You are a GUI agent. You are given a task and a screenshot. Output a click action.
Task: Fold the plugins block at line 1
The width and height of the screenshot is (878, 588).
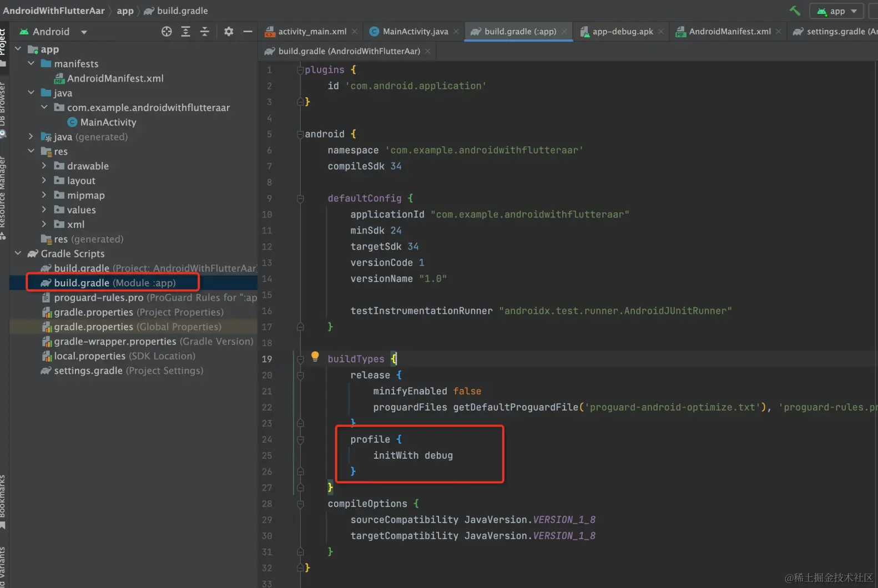click(300, 70)
